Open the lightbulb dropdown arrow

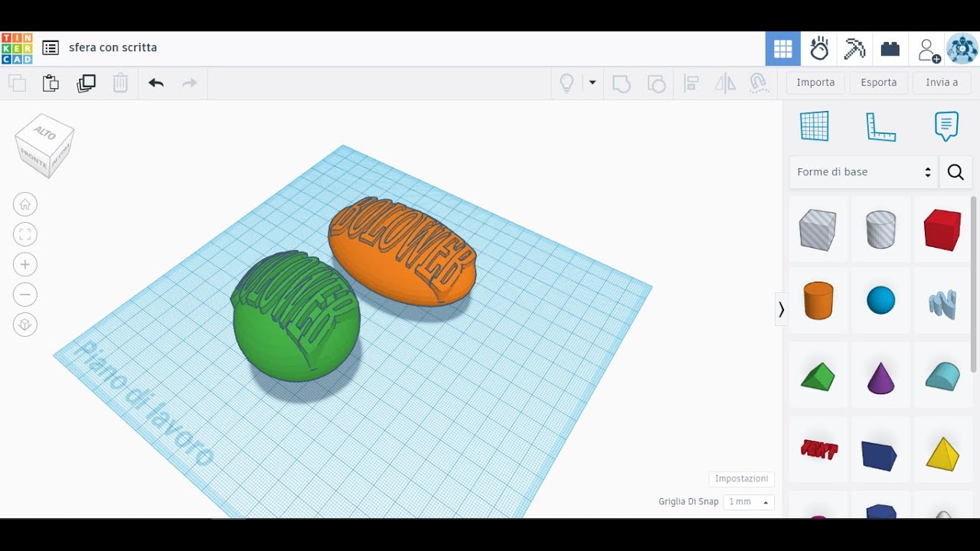592,83
